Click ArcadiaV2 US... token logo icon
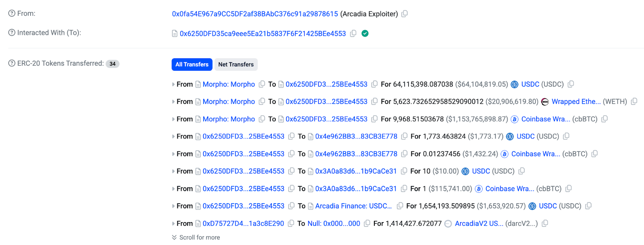Viewport: 644px width, 245px height. [x=448, y=224]
